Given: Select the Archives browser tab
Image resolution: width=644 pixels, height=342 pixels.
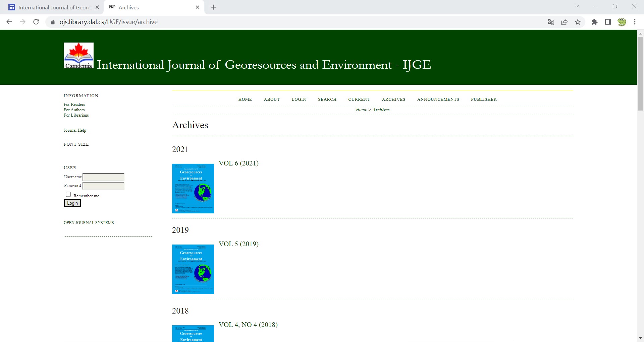Looking at the screenshot, I should [154, 7].
